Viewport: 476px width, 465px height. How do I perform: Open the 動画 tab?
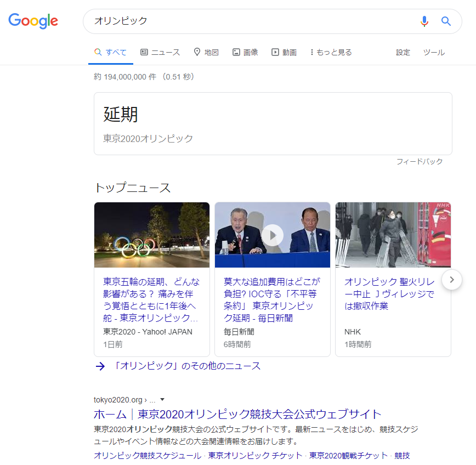pyautogui.click(x=284, y=52)
